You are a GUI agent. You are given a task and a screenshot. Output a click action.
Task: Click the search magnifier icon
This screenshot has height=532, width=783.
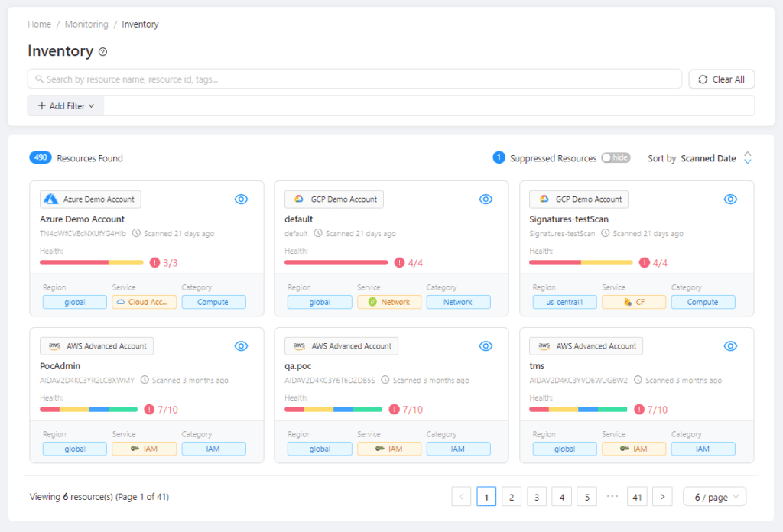(x=39, y=79)
